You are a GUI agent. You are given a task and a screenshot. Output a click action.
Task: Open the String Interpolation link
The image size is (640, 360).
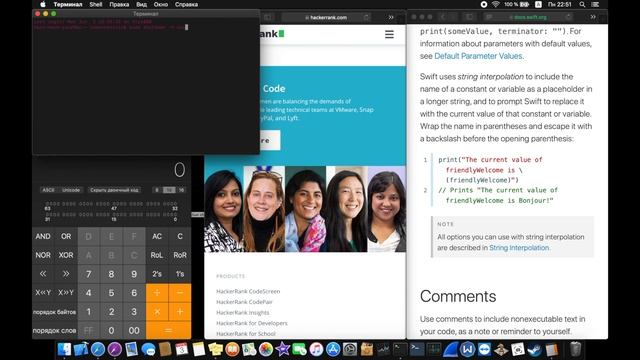[519, 248]
